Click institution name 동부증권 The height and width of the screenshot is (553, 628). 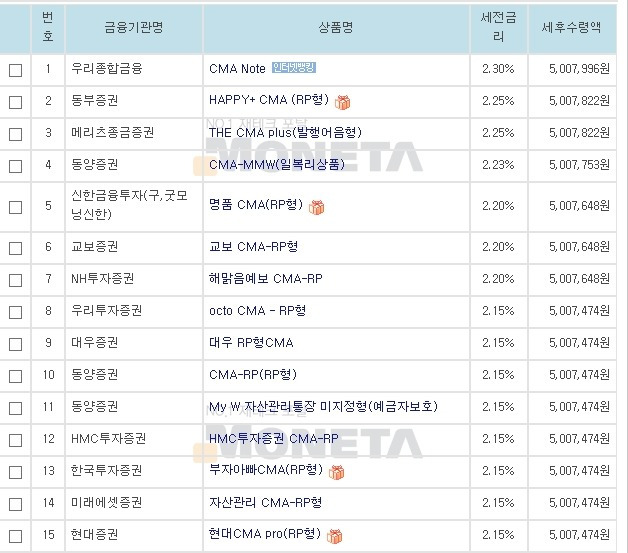click(x=95, y=100)
